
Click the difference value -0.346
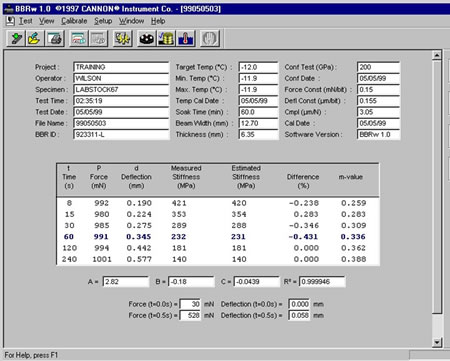pos(304,225)
